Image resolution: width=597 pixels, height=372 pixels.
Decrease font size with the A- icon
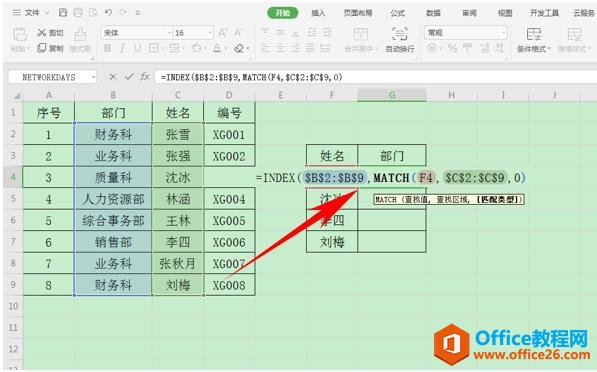(x=238, y=33)
